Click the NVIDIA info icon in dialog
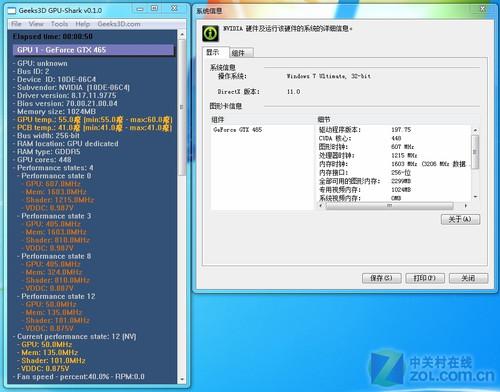The height and width of the screenshot is (392, 500). [211, 33]
